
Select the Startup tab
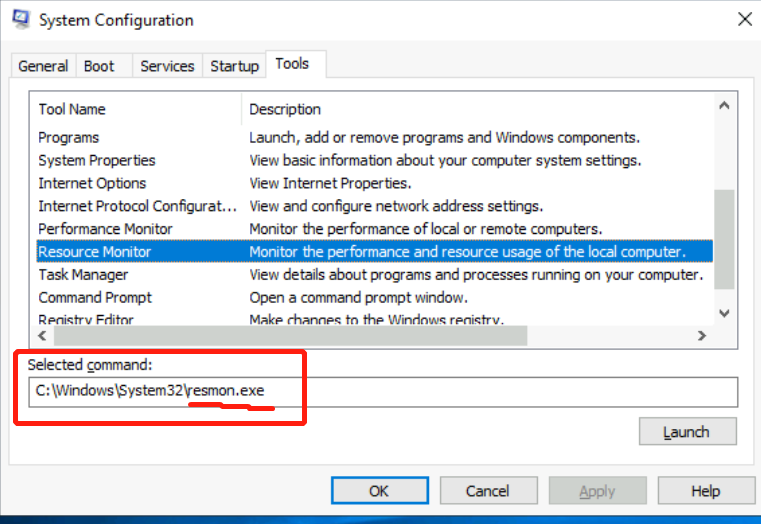coord(234,66)
